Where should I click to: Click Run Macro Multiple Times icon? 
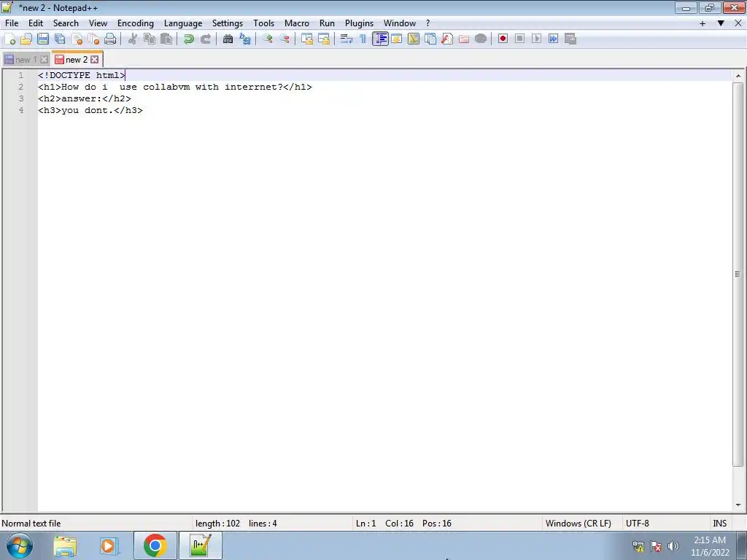click(553, 39)
